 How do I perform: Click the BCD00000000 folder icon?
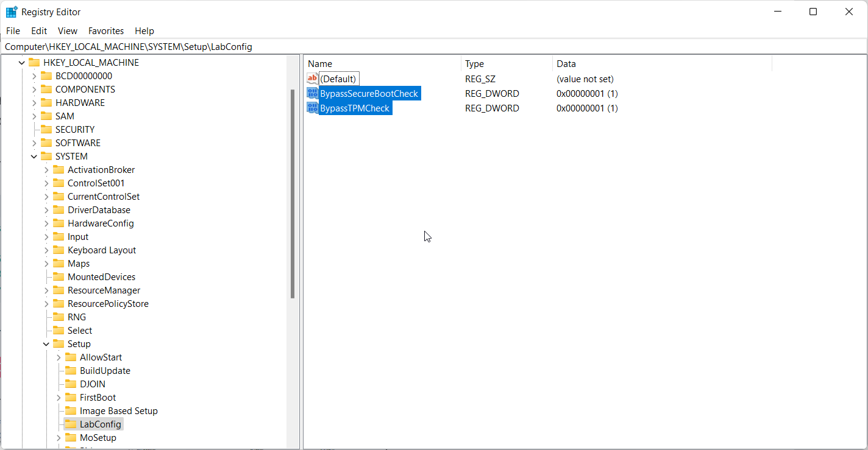(46, 76)
